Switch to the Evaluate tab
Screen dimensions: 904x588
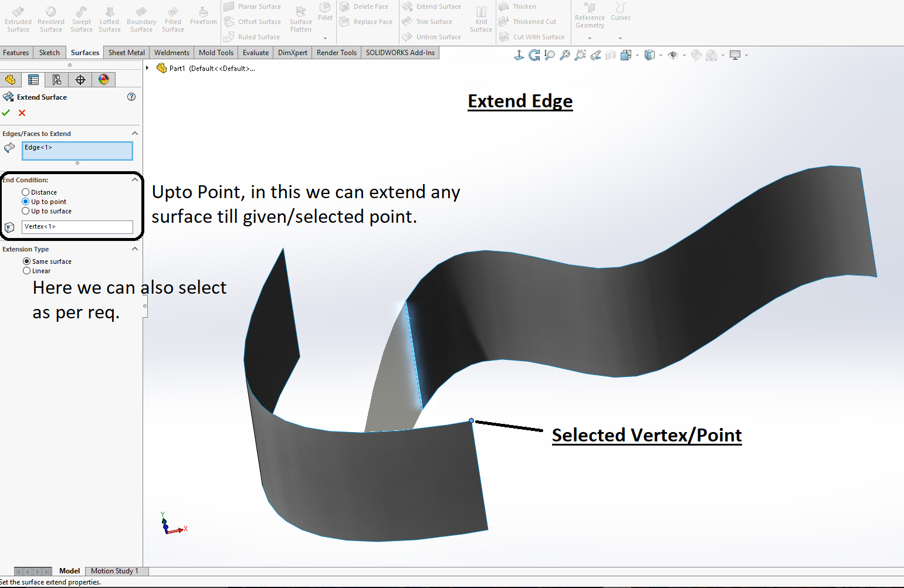click(256, 53)
